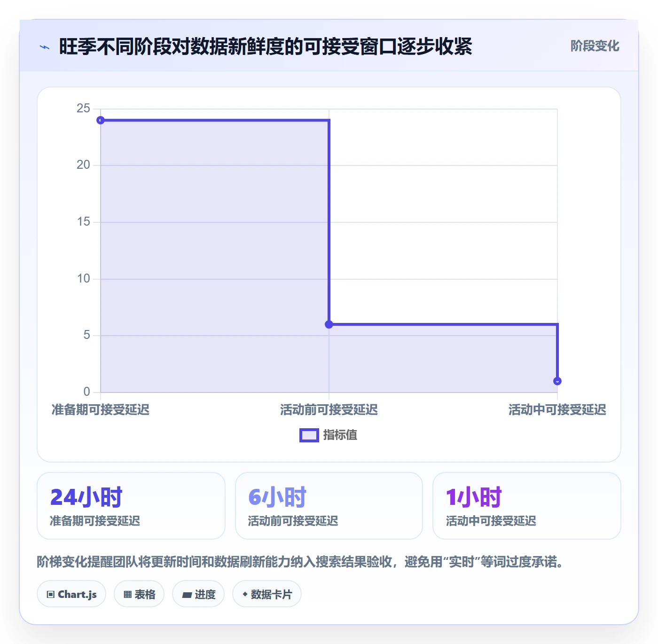
Task: Click the grid icon in 表格 chip
Action: point(127,595)
